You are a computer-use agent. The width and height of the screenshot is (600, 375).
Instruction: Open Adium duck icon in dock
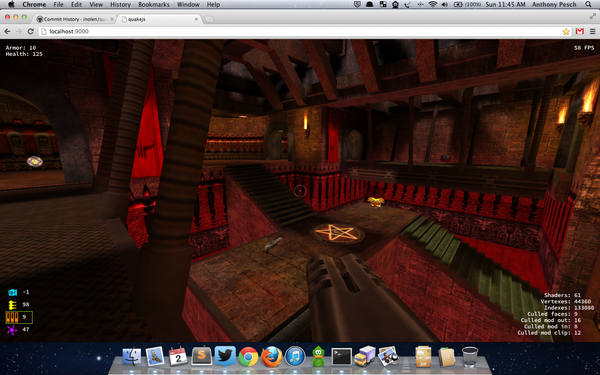[x=318, y=357]
